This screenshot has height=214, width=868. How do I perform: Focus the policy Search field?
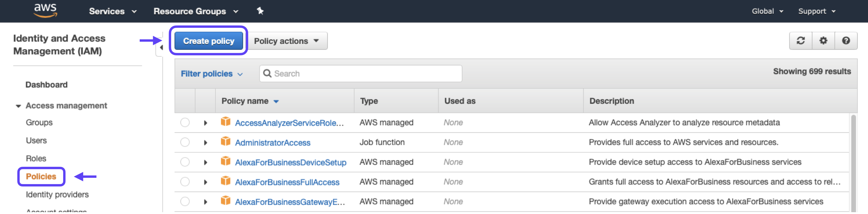[361, 73]
